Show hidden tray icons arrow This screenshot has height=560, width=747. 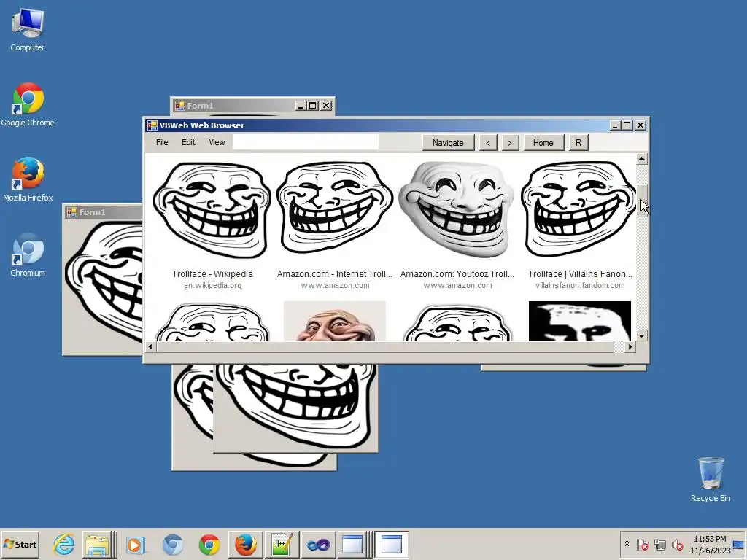pos(627,544)
